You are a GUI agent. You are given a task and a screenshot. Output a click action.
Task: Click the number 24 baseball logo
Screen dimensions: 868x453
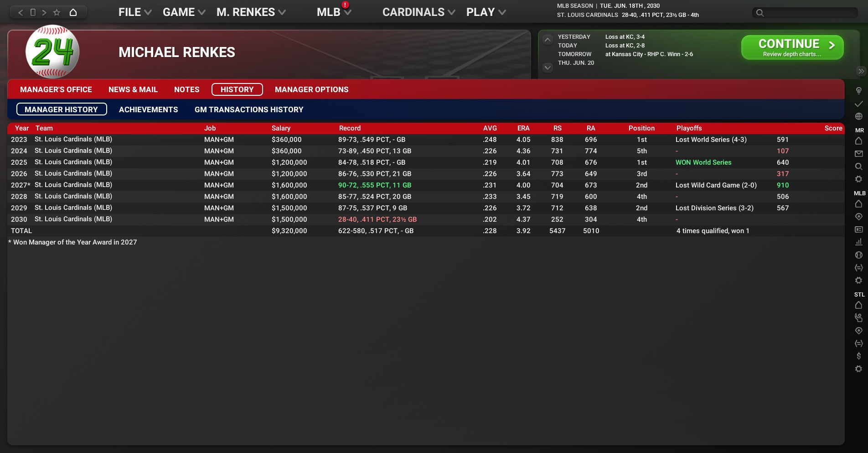point(52,52)
